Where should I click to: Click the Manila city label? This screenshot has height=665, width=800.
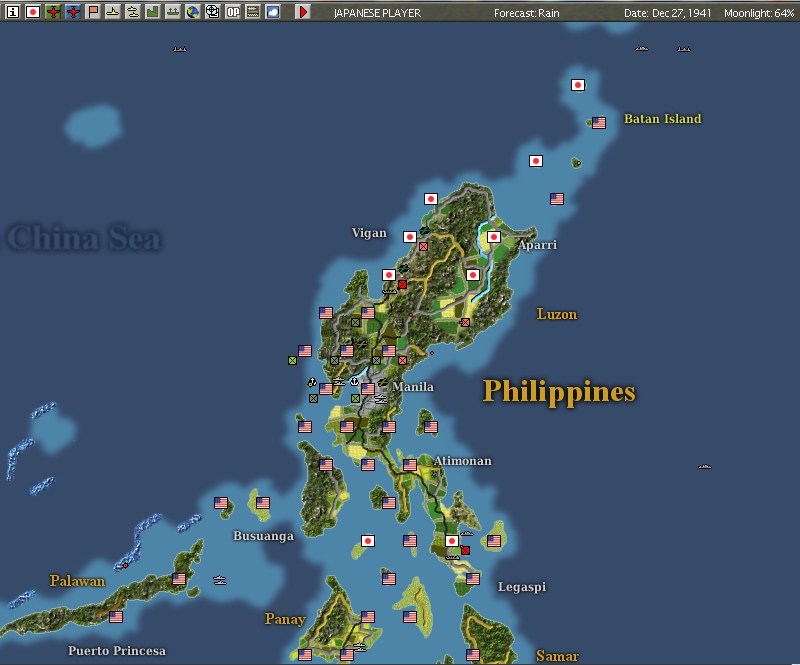pos(413,387)
